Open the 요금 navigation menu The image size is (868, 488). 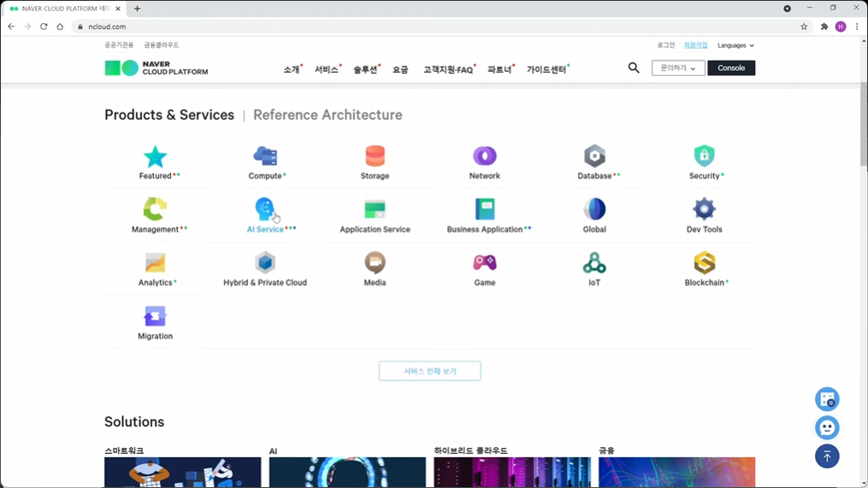pyautogui.click(x=400, y=70)
